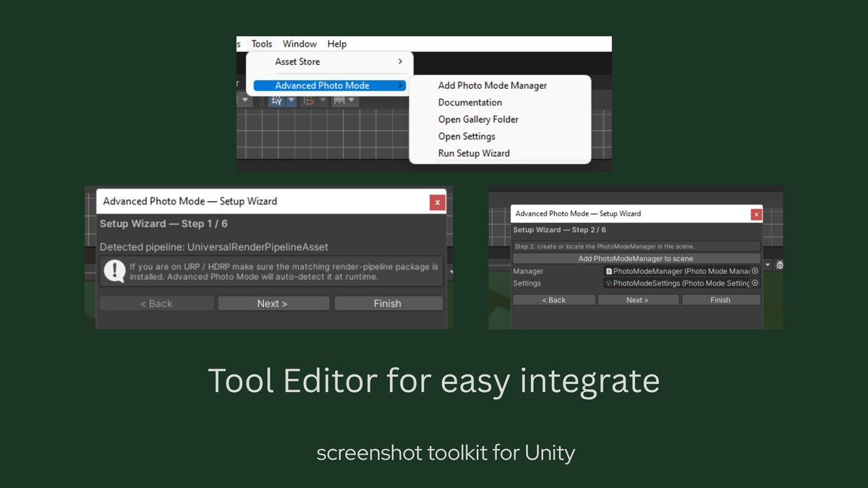Select the highlighted Advanced Photo Mode menu entry

point(330,85)
